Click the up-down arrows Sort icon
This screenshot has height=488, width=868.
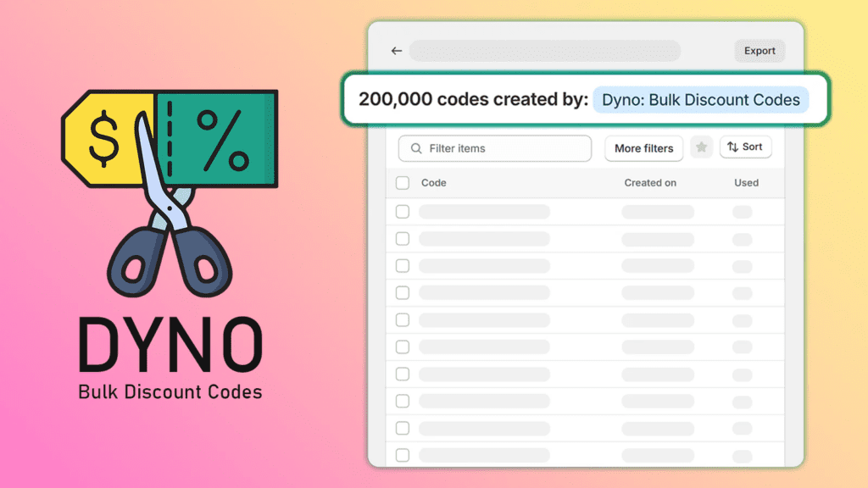(x=732, y=147)
